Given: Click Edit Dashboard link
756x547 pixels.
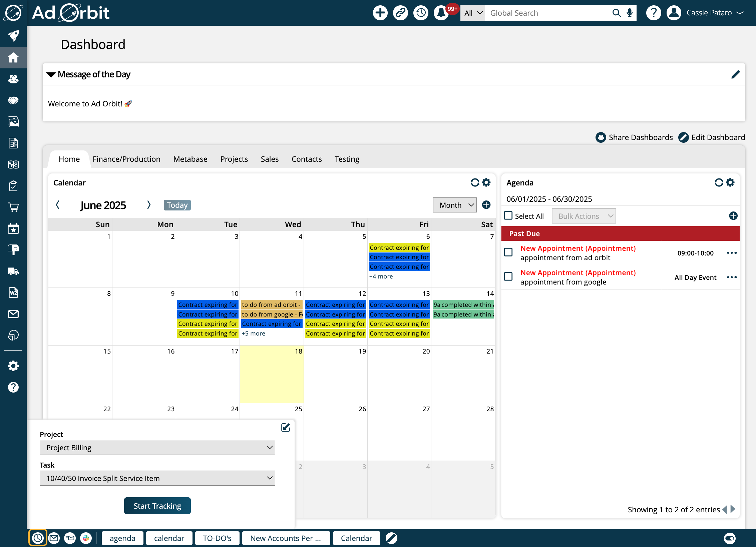Looking at the screenshot, I should [x=712, y=137].
